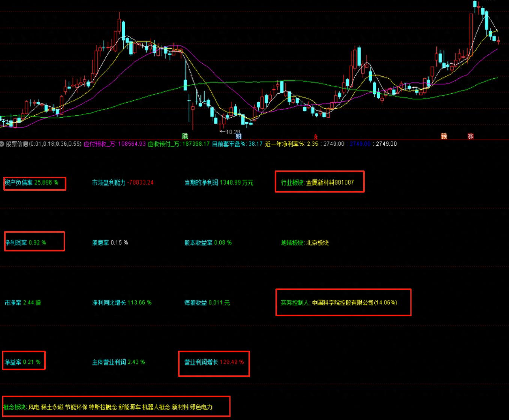Click 净利同比增长 113.66 % text
This screenshot has height=420, width=509.
(x=122, y=302)
